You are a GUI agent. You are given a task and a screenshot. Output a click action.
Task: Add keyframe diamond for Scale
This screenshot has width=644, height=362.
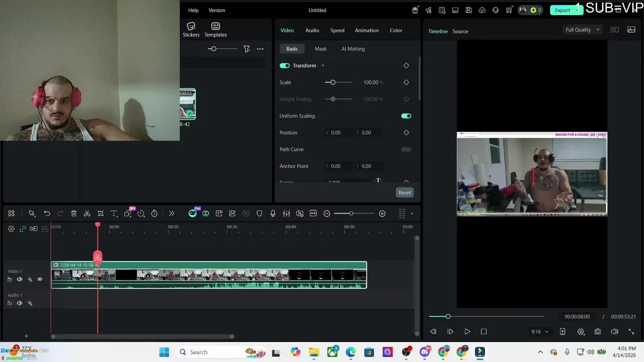click(x=406, y=82)
